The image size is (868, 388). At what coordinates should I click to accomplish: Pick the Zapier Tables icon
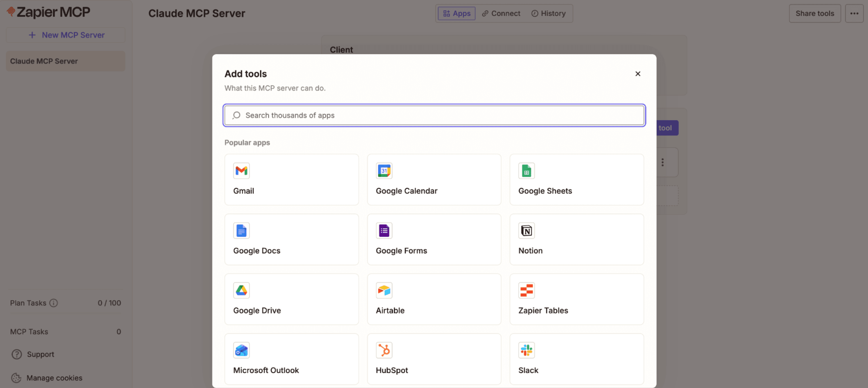pos(526,290)
